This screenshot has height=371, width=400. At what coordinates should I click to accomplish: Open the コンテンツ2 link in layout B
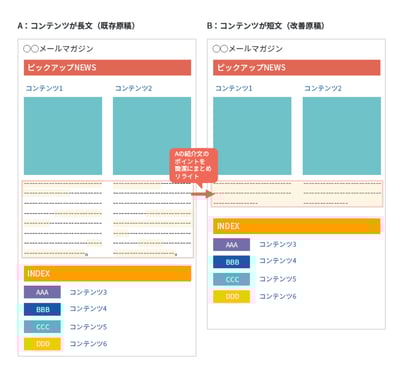pyautogui.click(x=323, y=88)
